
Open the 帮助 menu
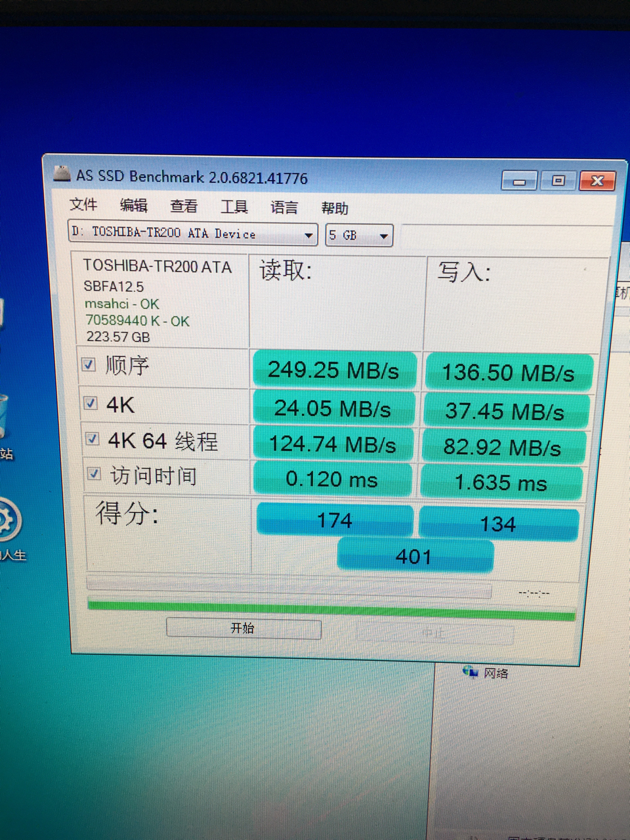tap(336, 209)
